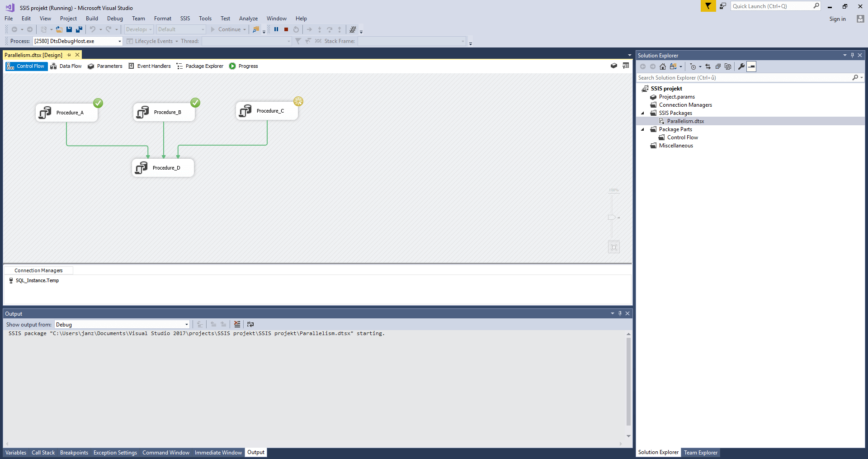Stop debugging with the red square
The height and width of the screenshot is (459, 868).
(286, 29)
